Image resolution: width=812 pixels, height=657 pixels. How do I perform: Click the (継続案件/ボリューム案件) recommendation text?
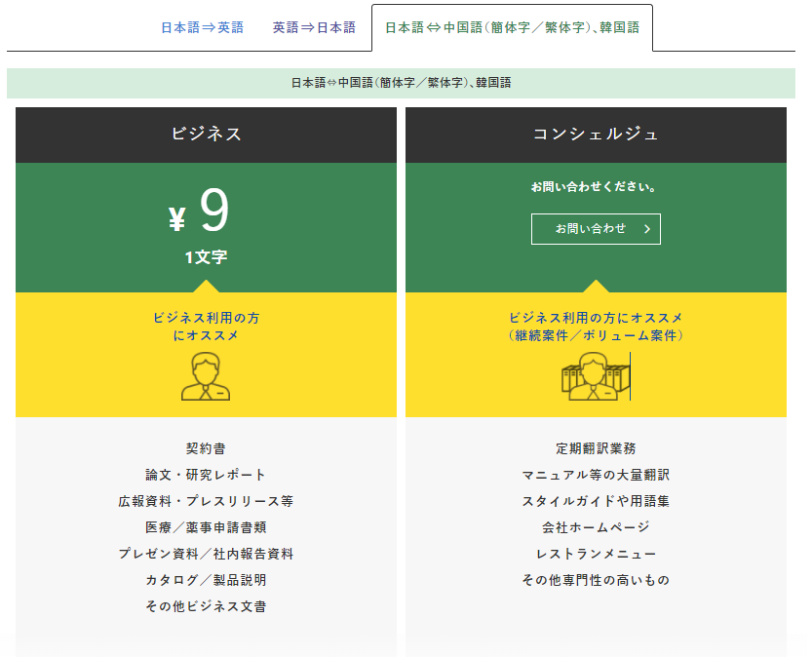click(x=596, y=335)
